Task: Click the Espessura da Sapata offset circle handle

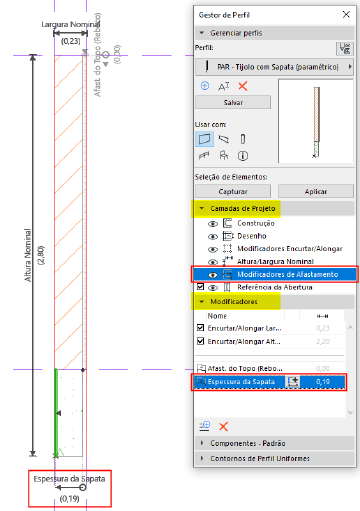Action: (83, 488)
